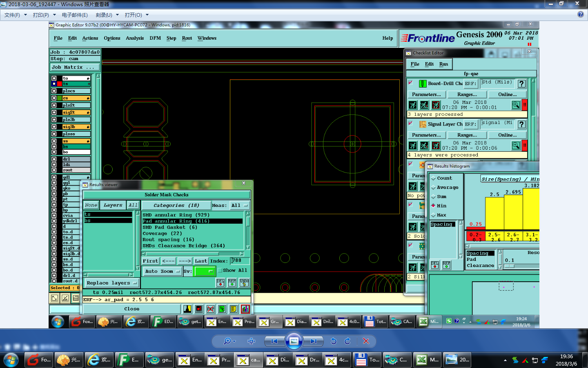Viewport: 588px width, 368px height.
Task: Select the Sum radio option in histogram
Action: click(434, 197)
